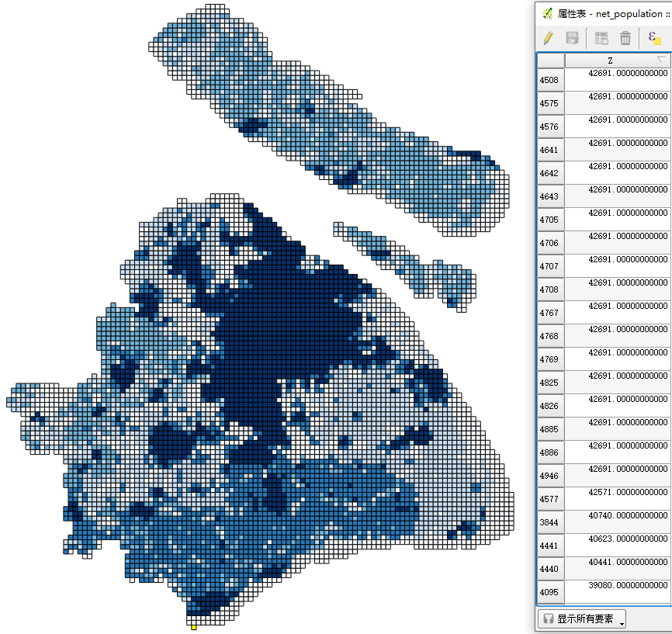
Task: Select row header 4095
Action: click(x=551, y=592)
